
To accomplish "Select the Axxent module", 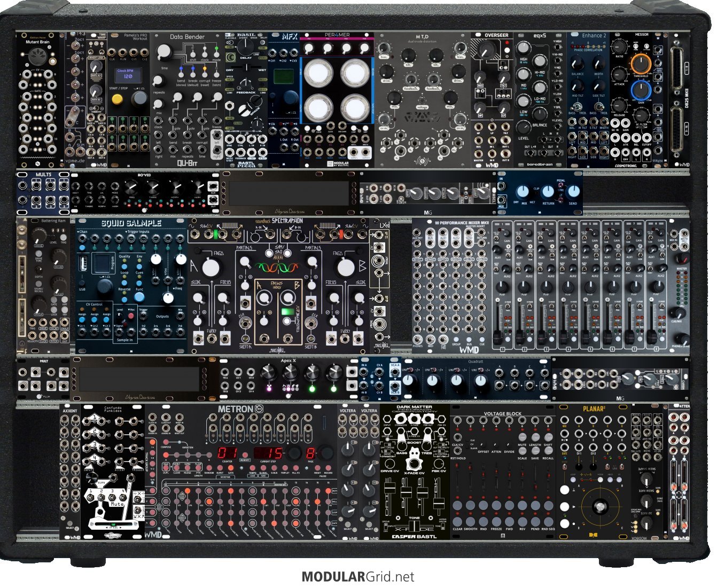I will [x=70, y=472].
